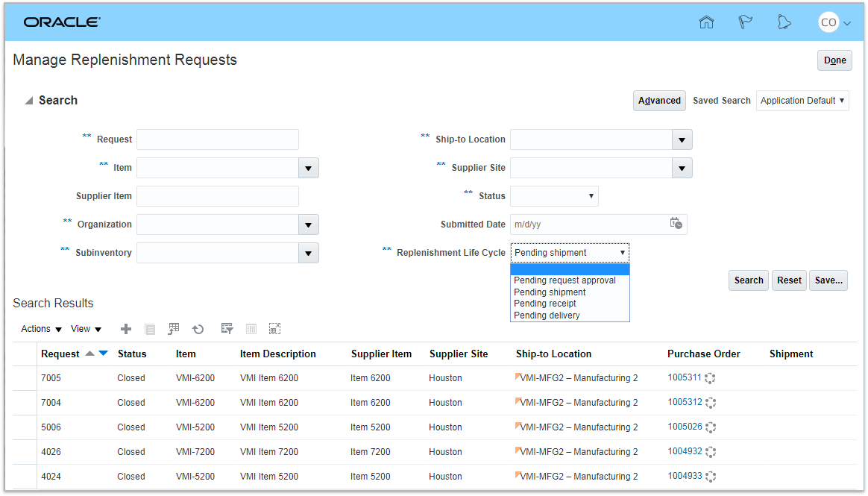Screen dimensions: 868x496
Task: Open the Notifications bell icon
Action: [x=784, y=22]
